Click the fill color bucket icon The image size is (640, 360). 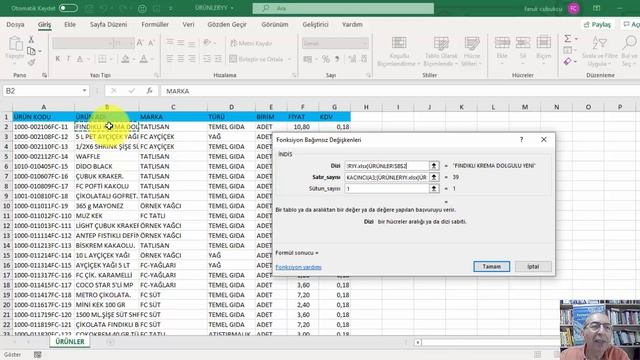(x=125, y=59)
